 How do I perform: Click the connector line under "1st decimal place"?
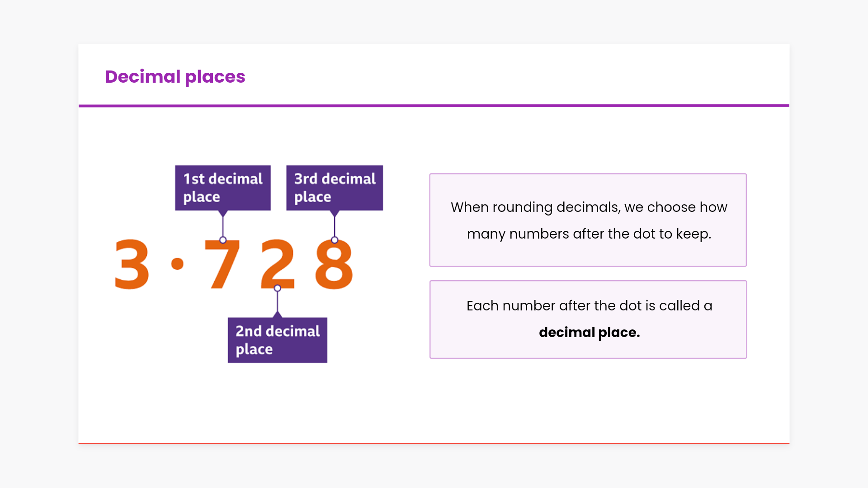point(223,225)
